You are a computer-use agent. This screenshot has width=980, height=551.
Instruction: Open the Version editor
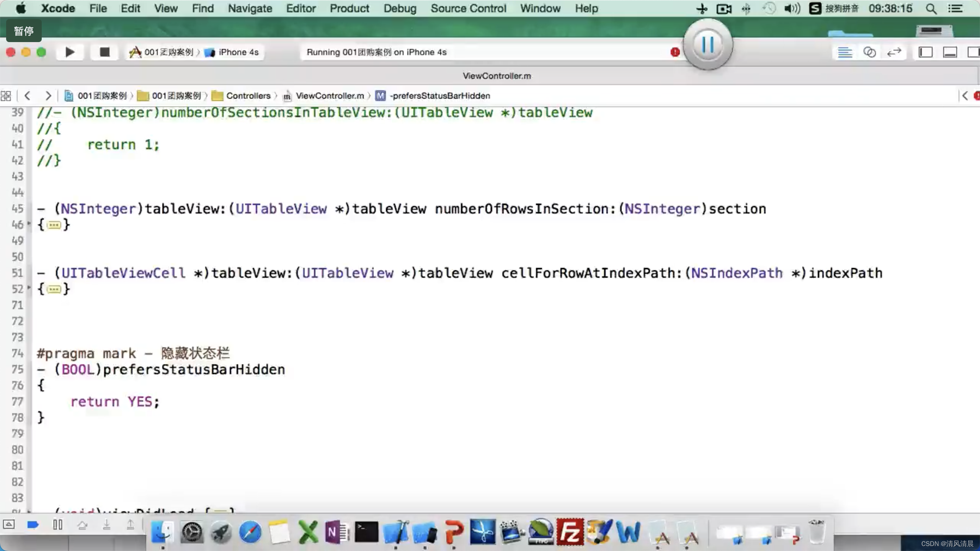coord(894,52)
